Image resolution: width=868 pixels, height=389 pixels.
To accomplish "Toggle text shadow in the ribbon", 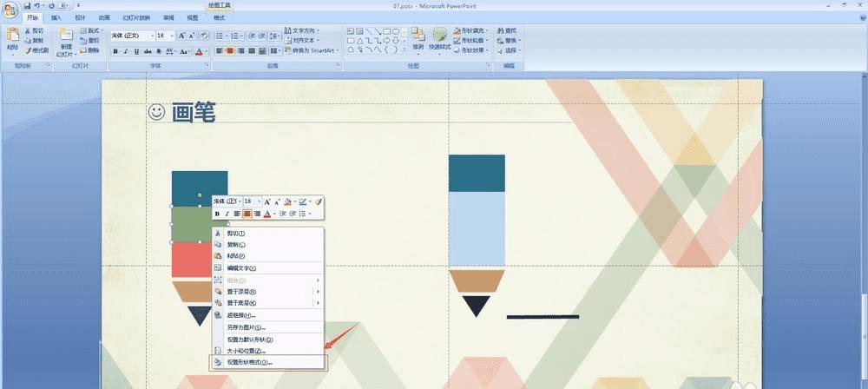I will [159, 51].
